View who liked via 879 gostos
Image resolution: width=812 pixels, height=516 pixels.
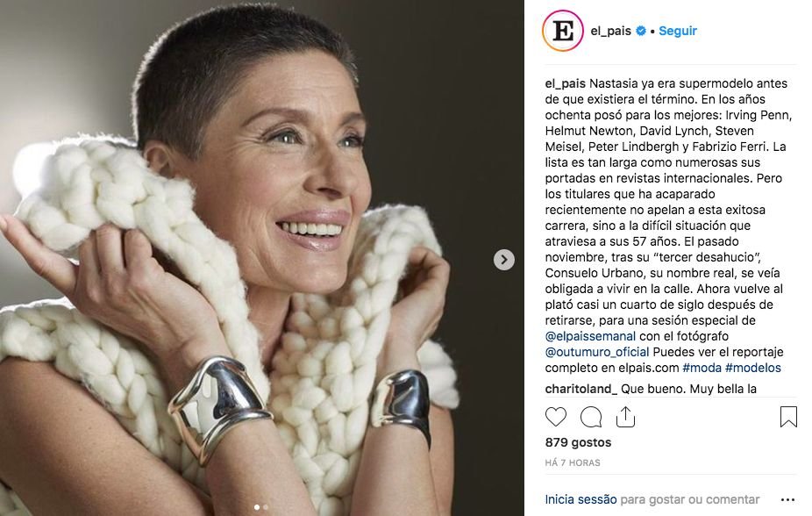[x=578, y=442]
